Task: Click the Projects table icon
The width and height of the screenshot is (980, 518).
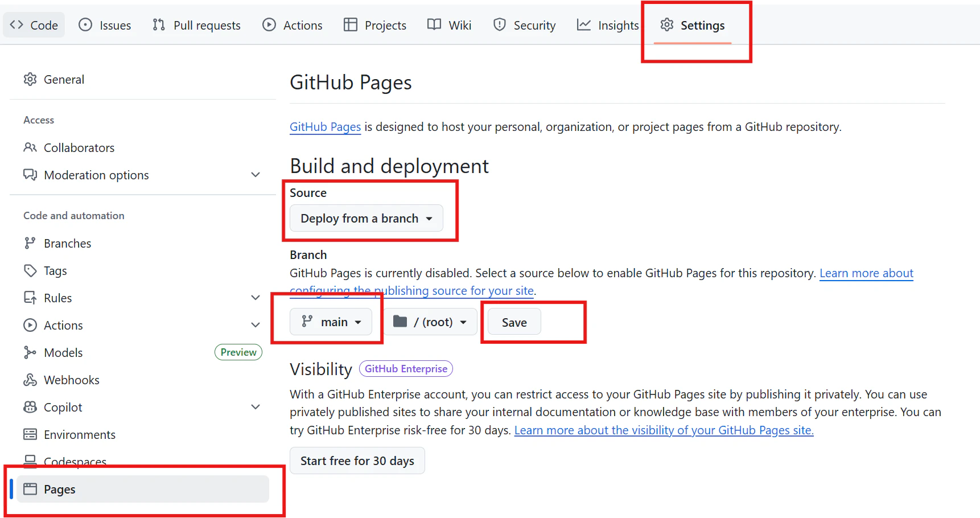Action: coord(351,25)
